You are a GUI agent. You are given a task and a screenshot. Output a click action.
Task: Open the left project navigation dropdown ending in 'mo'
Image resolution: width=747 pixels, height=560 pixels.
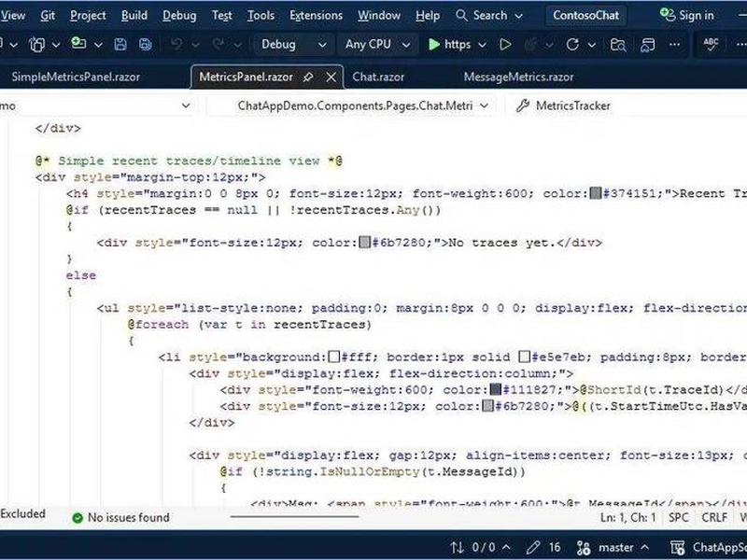(98, 105)
